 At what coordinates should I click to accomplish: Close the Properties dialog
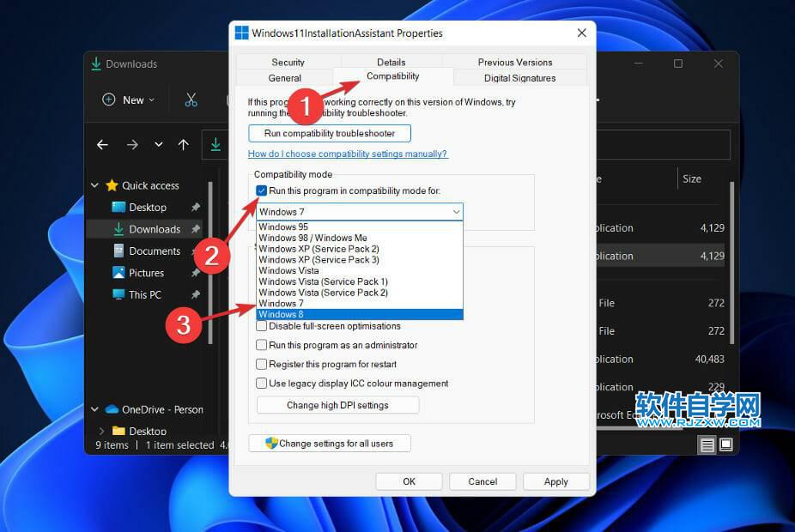click(x=582, y=33)
